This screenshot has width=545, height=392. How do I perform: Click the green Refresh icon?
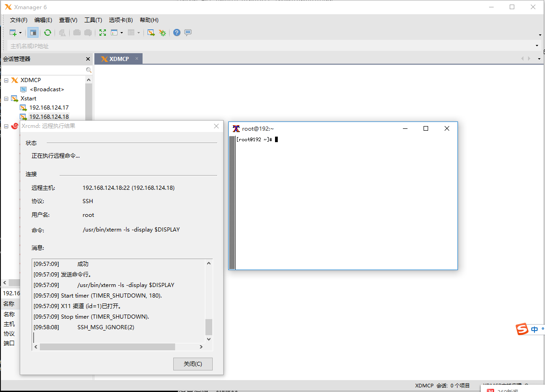coord(48,33)
